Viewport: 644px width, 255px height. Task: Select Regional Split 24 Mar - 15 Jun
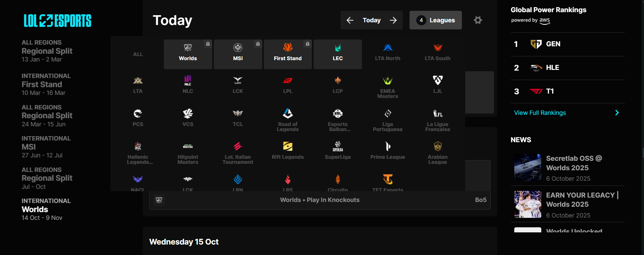[47, 116]
